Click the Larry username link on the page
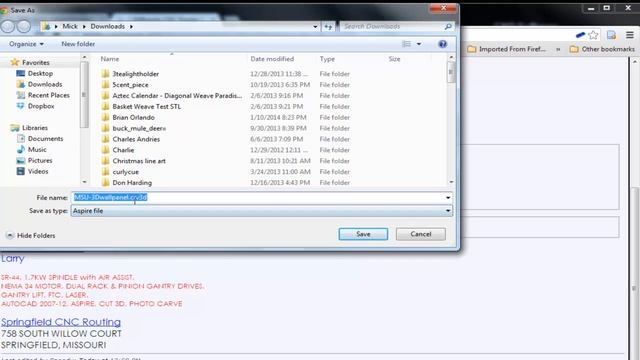 pyautogui.click(x=12, y=258)
